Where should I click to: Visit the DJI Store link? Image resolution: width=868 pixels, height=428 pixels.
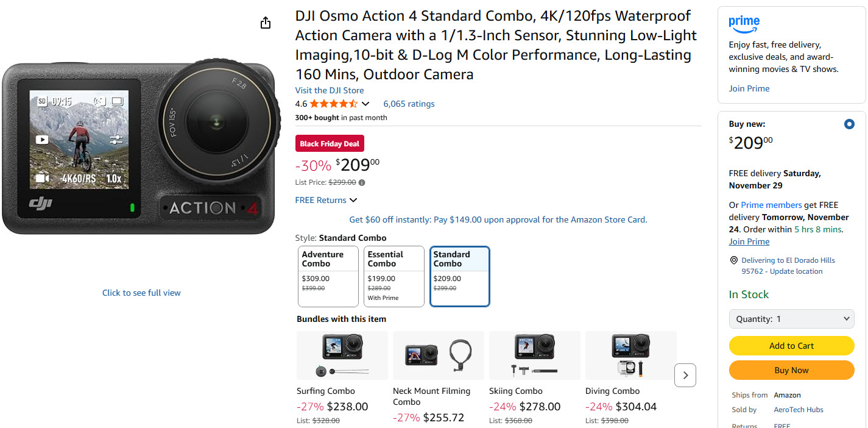pyautogui.click(x=330, y=90)
